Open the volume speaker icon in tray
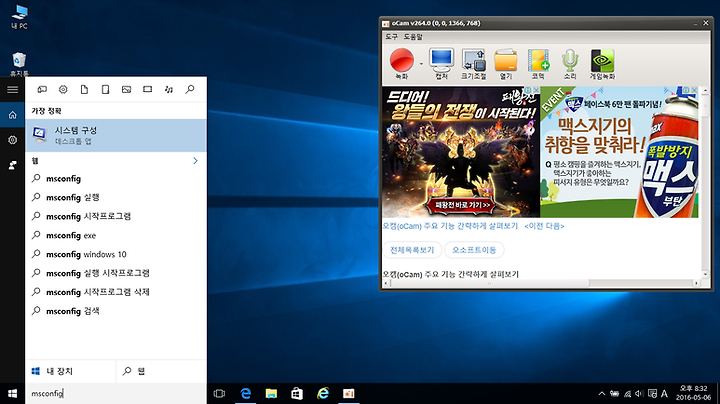The image size is (720, 404). (x=639, y=393)
